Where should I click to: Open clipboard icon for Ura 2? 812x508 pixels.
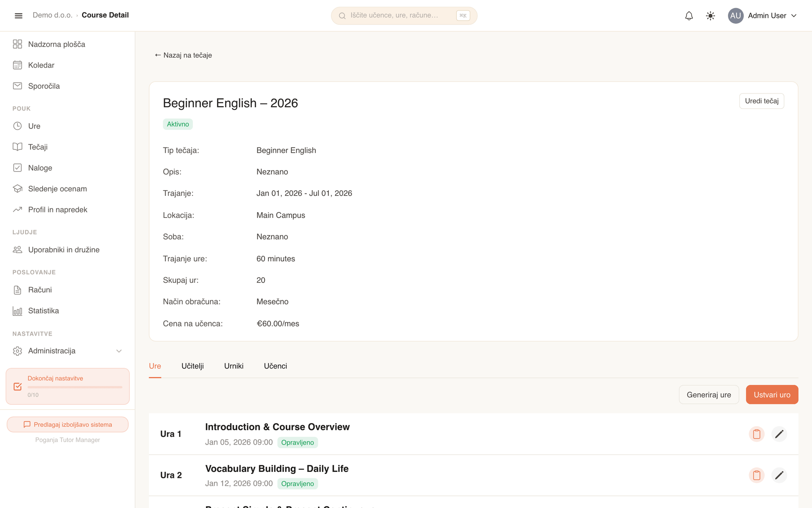pyautogui.click(x=756, y=475)
